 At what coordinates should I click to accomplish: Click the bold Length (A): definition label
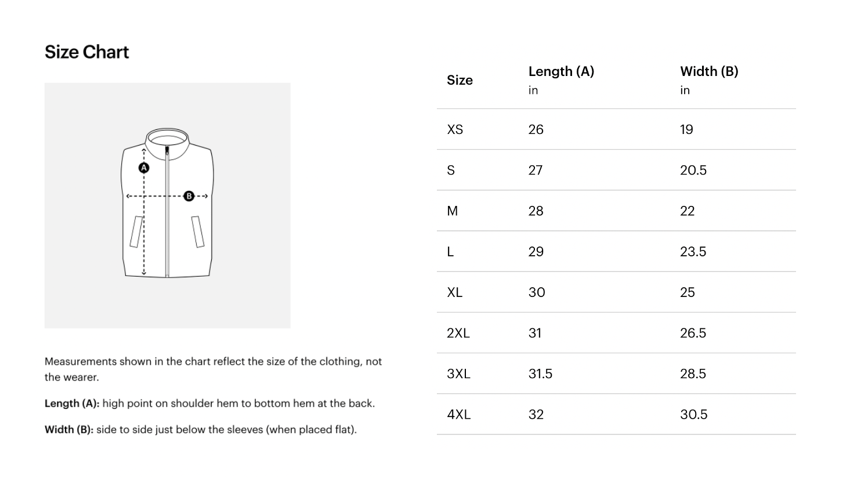[72, 404]
